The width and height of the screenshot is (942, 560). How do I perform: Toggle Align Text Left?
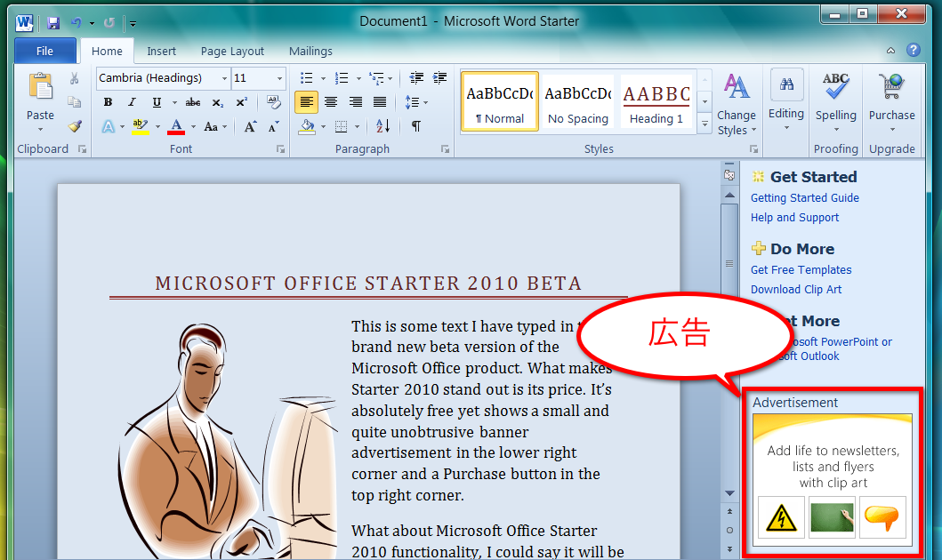click(306, 102)
